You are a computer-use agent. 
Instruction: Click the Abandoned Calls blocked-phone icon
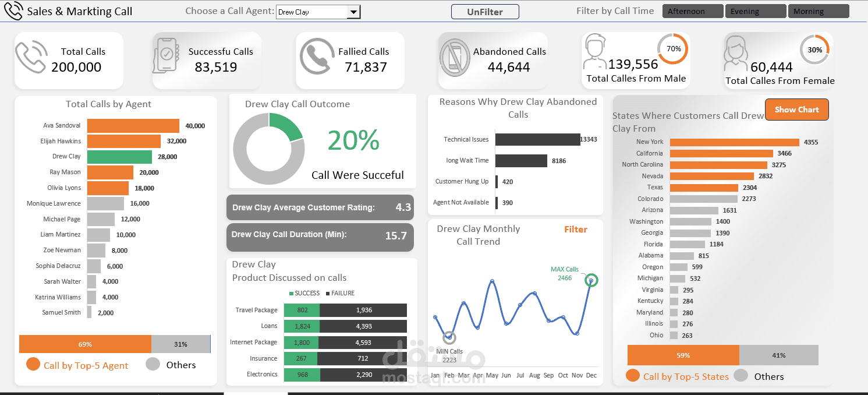click(x=454, y=58)
